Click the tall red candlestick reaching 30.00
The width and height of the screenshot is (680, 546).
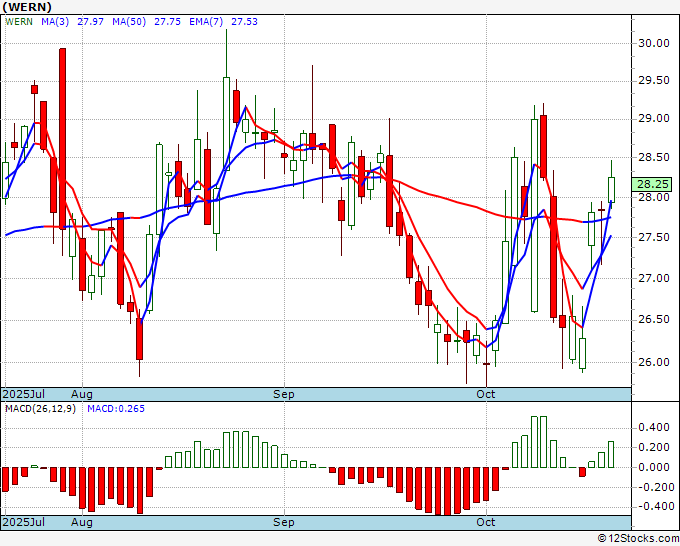coord(62,138)
